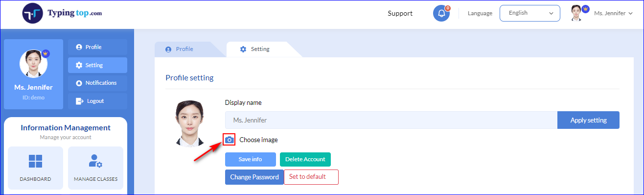Click the Change Password button
This screenshot has width=644, height=195.
coord(254,177)
